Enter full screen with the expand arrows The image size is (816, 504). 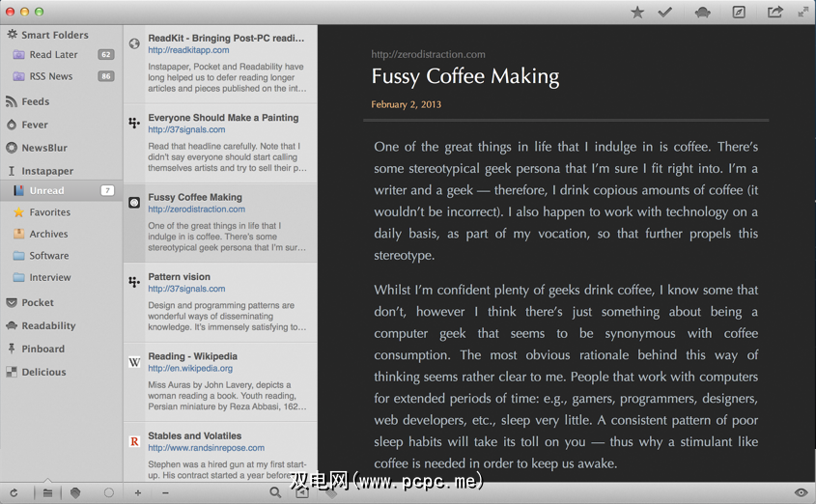[x=802, y=12]
